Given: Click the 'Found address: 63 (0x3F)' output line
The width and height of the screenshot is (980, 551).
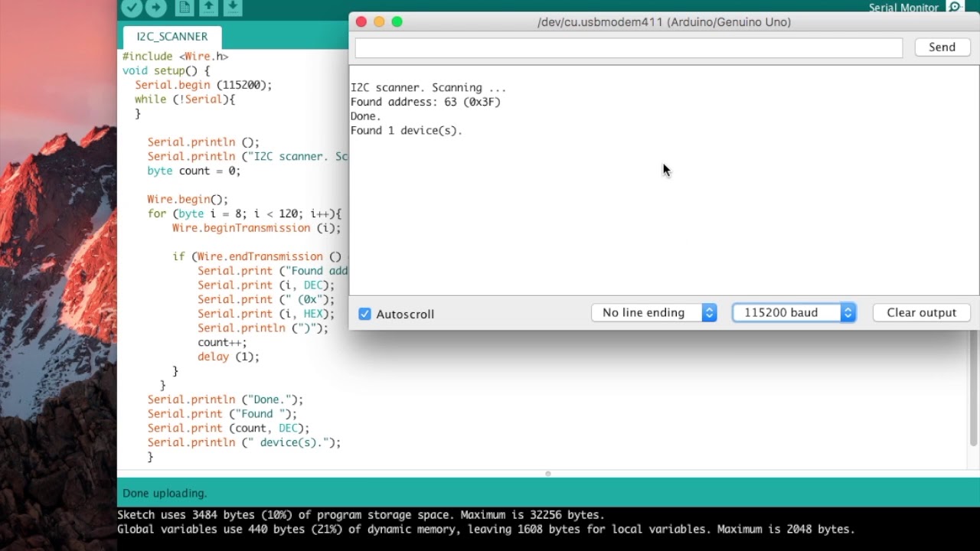Looking at the screenshot, I should (425, 102).
